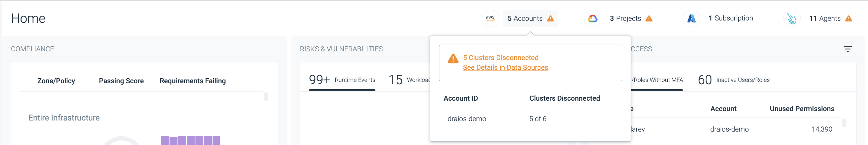This screenshot has width=868, height=145.
Task: Click draios-demo in Access account column
Action: click(x=730, y=129)
